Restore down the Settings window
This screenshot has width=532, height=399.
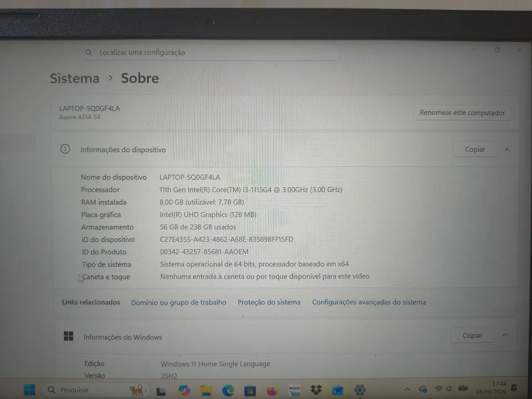(497, 50)
